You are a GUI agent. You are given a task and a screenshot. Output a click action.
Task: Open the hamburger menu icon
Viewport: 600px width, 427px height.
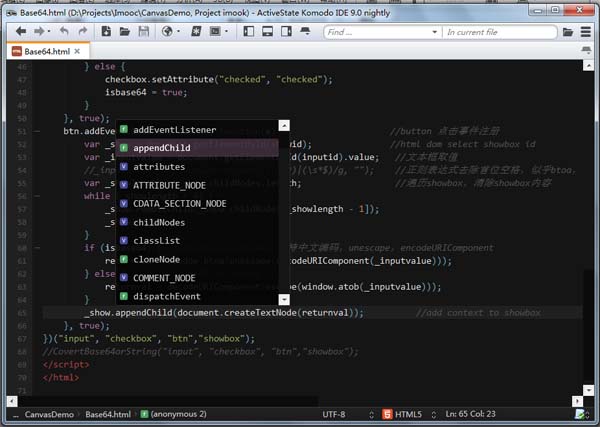[x=585, y=32]
